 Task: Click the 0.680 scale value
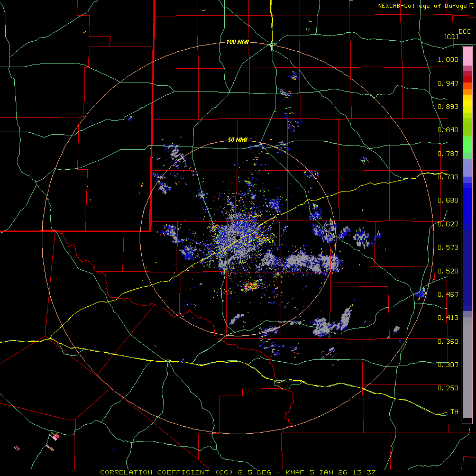pyautogui.click(x=448, y=200)
